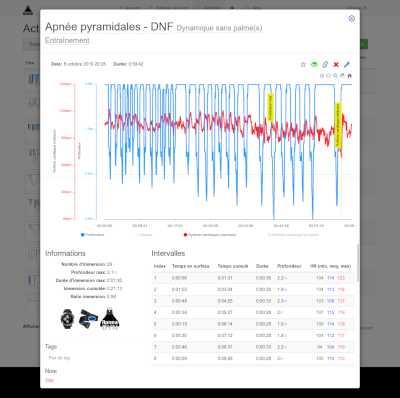The width and height of the screenshot is (400, 398).
Task: Toggle the green eye visibility icon
Action: point(314,64)
